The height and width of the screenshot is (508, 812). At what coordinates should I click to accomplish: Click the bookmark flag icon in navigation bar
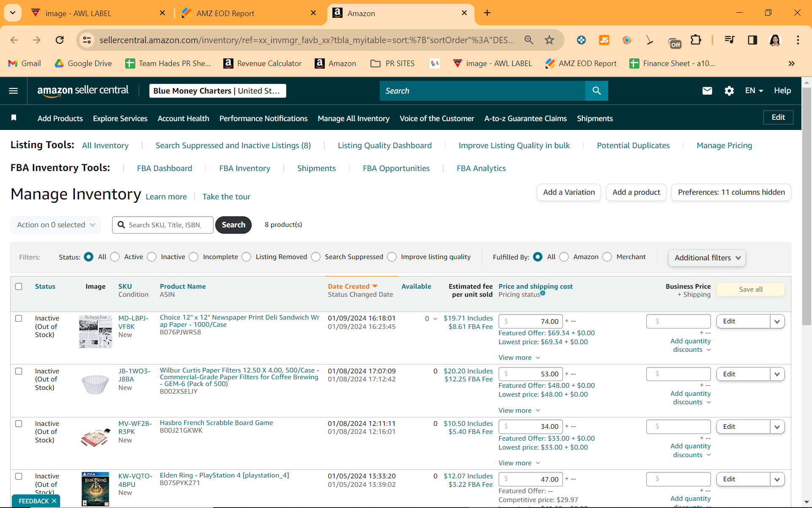tap(14, 118)
